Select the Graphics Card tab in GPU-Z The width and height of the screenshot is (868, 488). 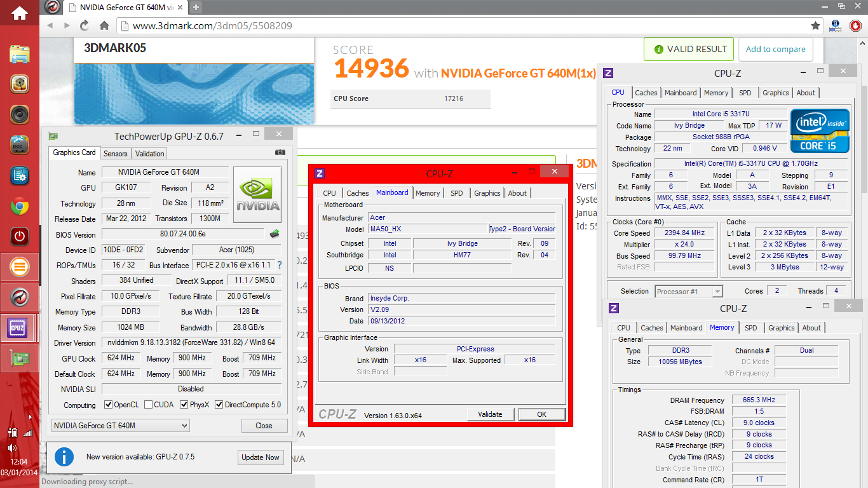coord(74,152)
